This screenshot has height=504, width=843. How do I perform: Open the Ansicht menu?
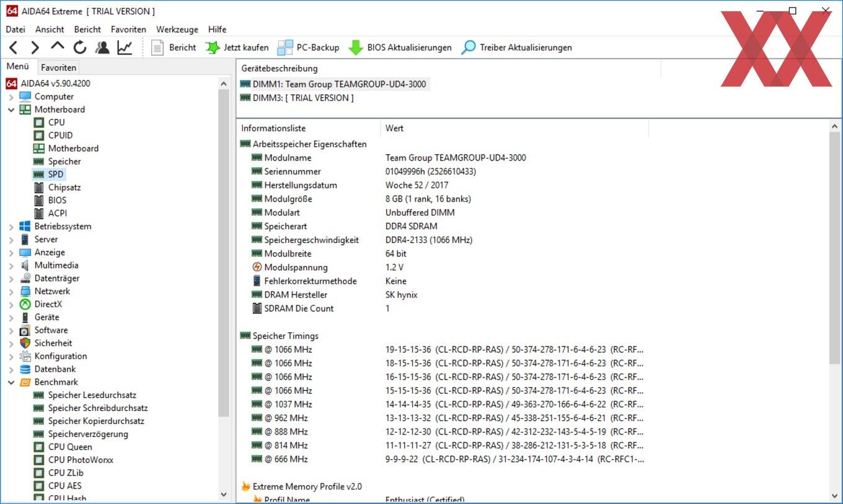click(x=50, y=29)
